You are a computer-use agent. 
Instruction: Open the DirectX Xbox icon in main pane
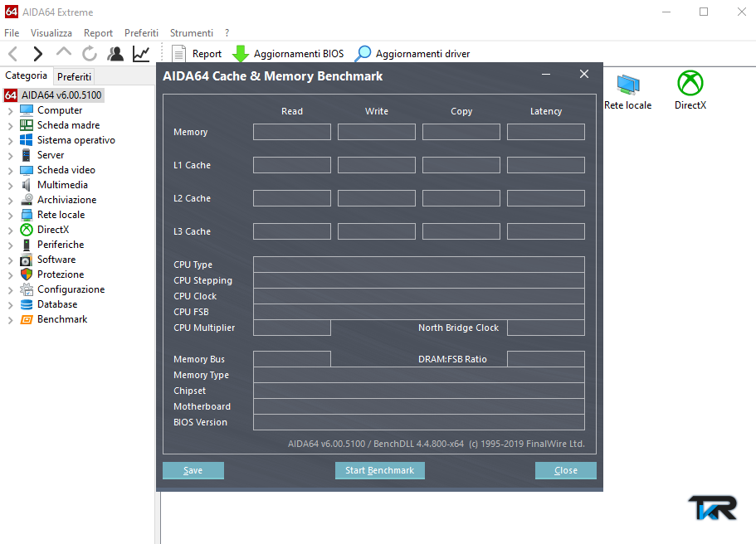(690, 83)
